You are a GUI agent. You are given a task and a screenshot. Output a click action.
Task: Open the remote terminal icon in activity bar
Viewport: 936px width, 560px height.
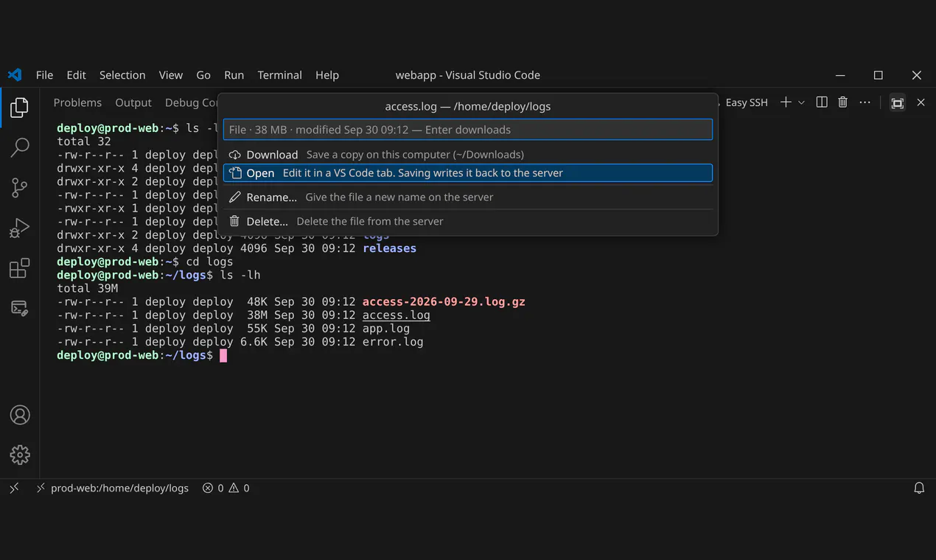tap(20, 308)
